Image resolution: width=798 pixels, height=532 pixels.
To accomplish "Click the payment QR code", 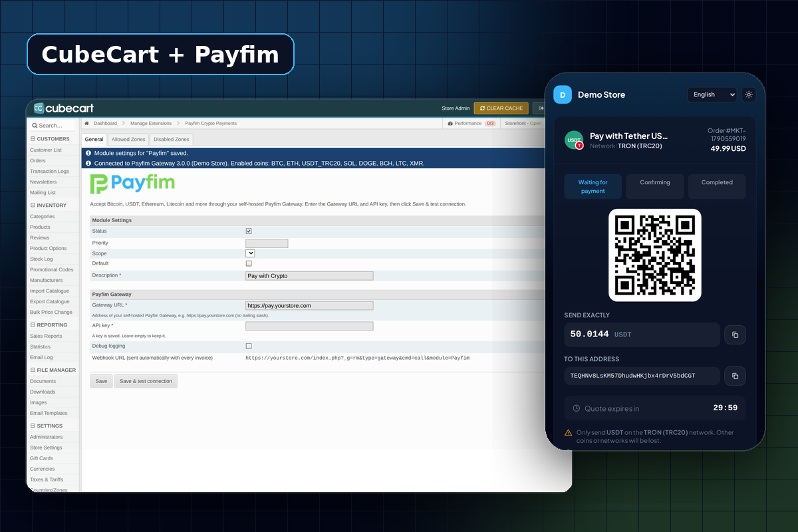I will (655, 255).
